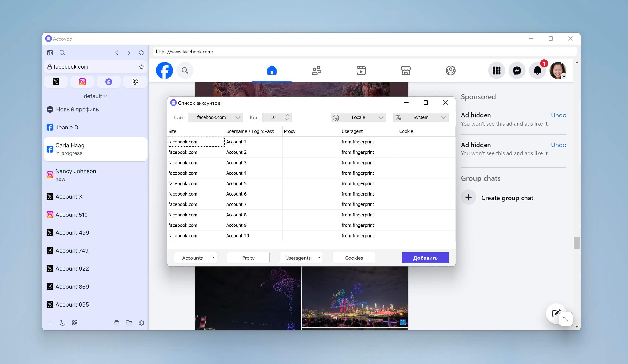Click the URL address bar field
Image resolution: width=628 pixels, height=364 pixels.
349,52
